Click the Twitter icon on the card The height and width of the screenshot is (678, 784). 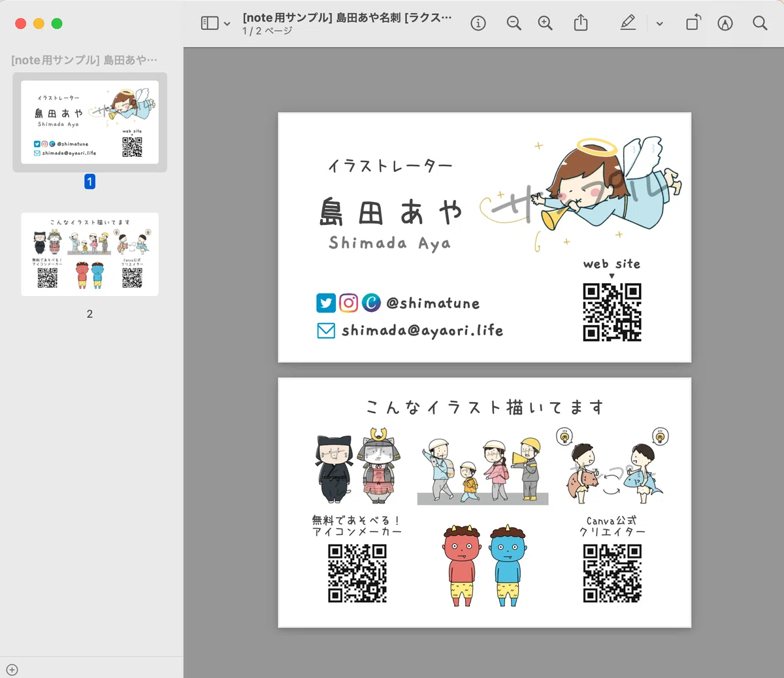[326, 303]
